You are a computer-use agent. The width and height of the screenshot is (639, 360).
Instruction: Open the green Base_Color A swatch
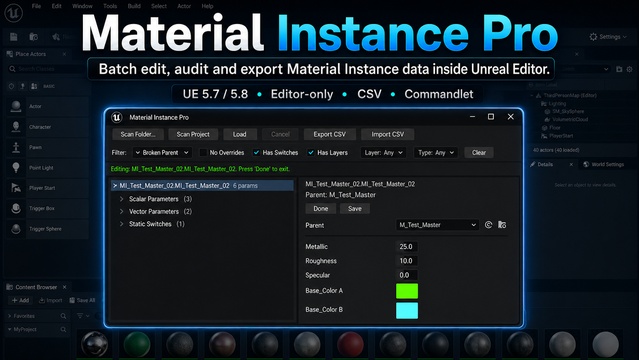pyautogui.click(x=407, y=291)
